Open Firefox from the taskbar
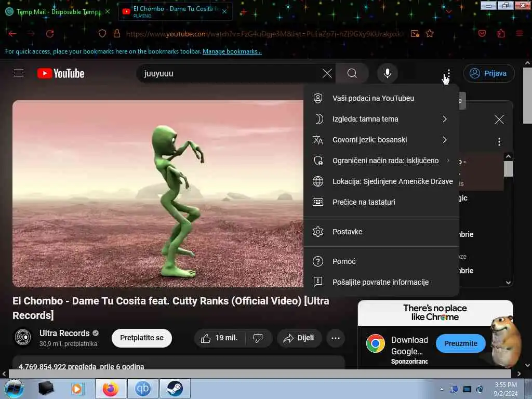 click(x=111, y=389)
